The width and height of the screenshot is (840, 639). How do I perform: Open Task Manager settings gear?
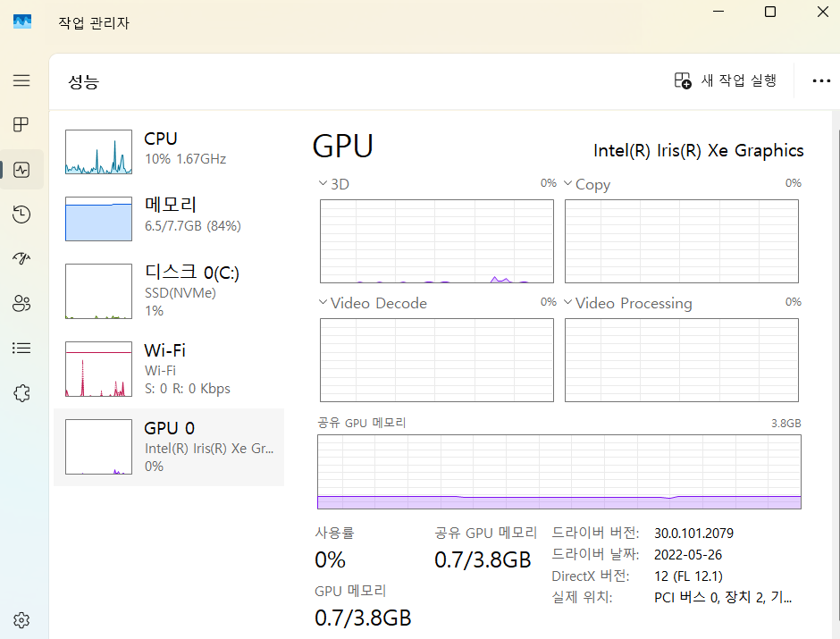[x=21, y=620]
